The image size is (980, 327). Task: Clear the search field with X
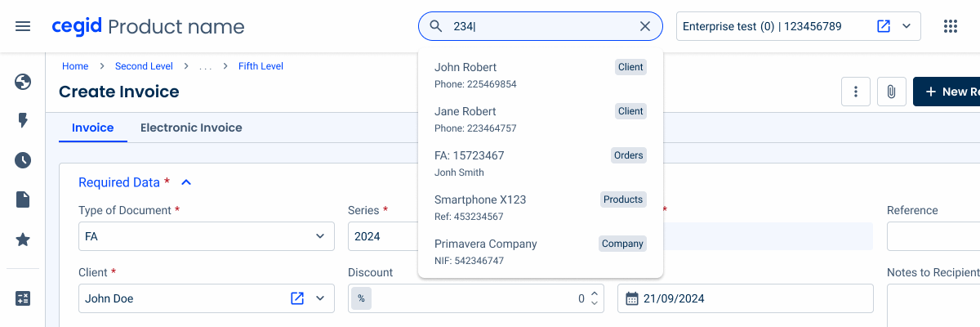click(x=645, y=26)
